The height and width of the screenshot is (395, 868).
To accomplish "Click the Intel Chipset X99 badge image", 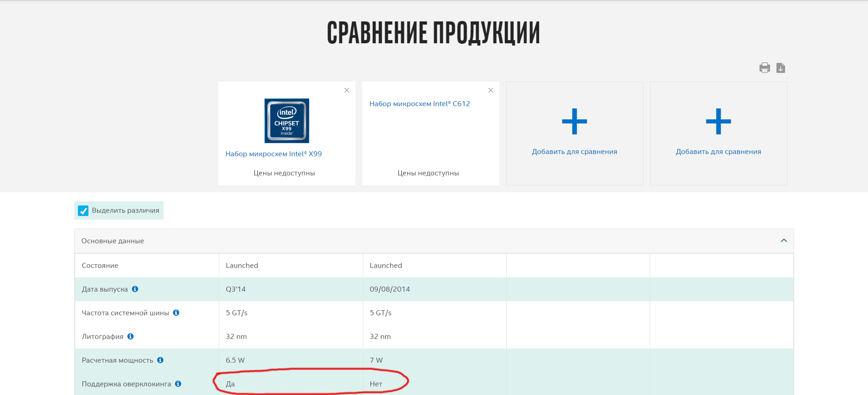I will coord(287,121).
